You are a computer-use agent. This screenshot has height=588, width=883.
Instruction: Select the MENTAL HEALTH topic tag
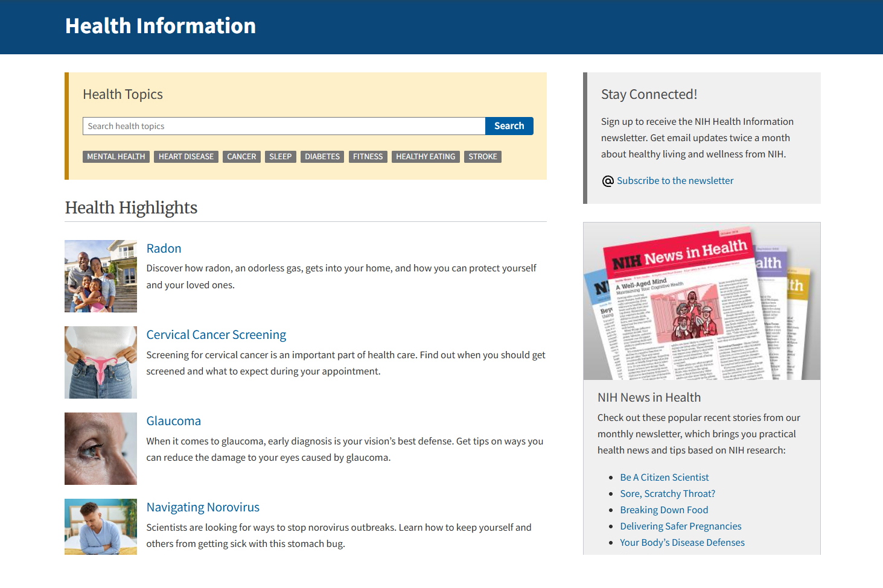click(x=116, y=156)
